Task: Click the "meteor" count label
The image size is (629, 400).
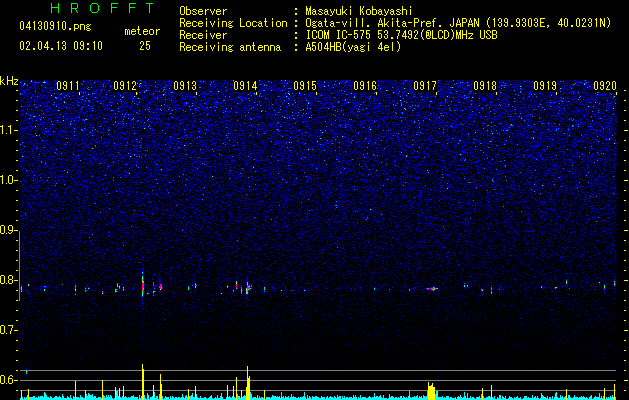Action: 142,31
